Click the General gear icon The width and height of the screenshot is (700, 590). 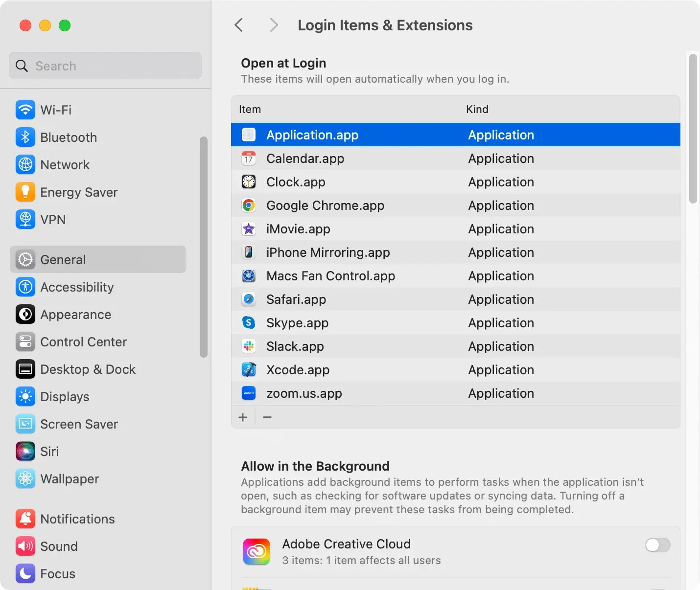(25, 259)
